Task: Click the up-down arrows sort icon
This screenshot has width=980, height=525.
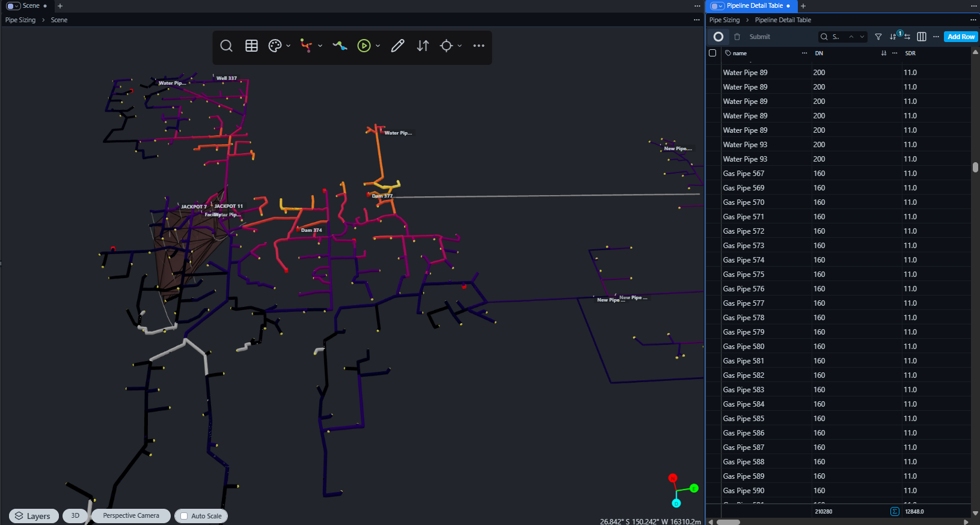Action: pyautogui.click(x=423, y=46)
